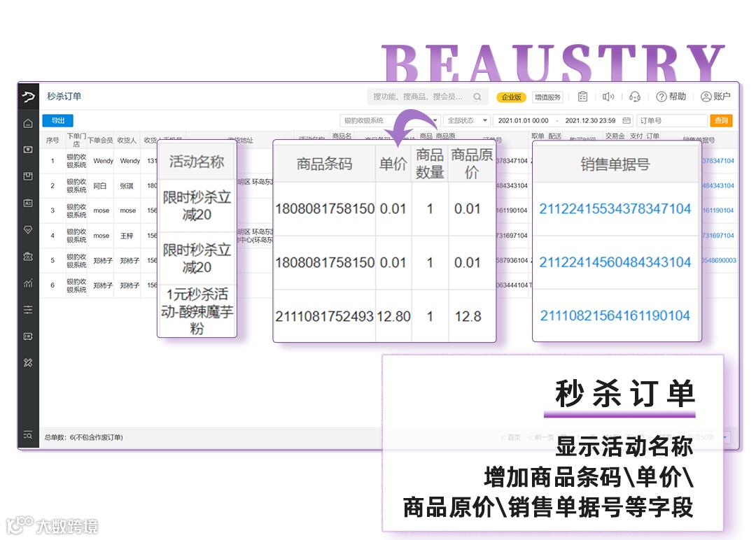Select member 阿白 in row 2

click(x=100, y=185)
